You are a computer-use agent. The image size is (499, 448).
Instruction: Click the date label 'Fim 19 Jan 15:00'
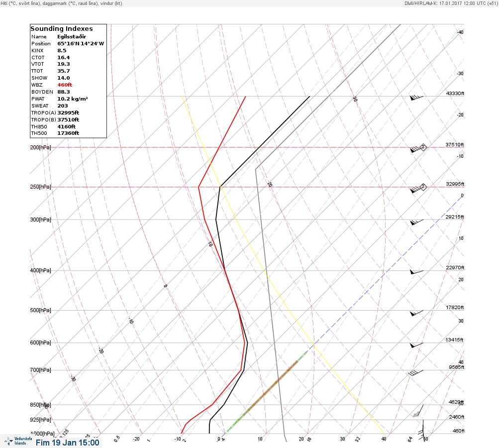(68, 443)
